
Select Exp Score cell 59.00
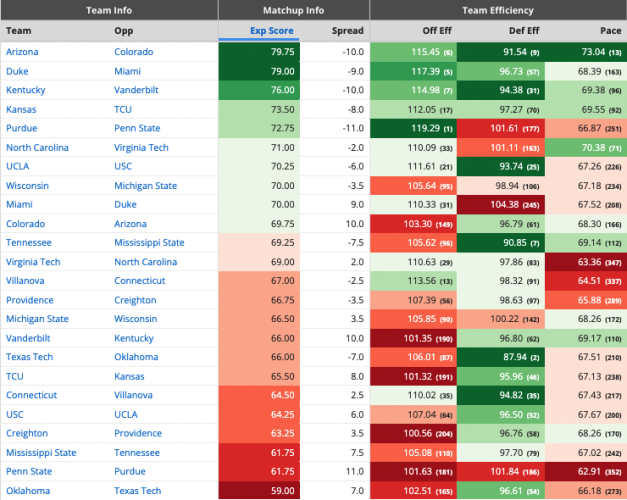(259, 491)
